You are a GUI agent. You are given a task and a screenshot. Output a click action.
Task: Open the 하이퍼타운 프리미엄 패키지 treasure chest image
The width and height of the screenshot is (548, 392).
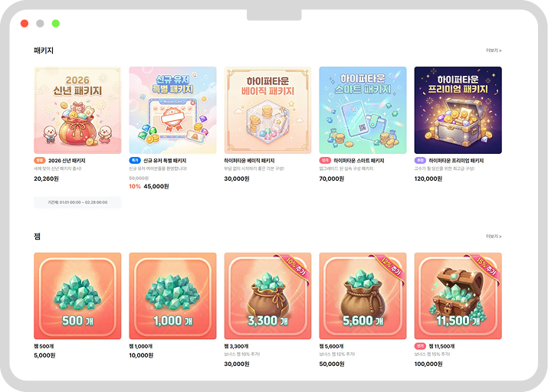tap(458, 110)
